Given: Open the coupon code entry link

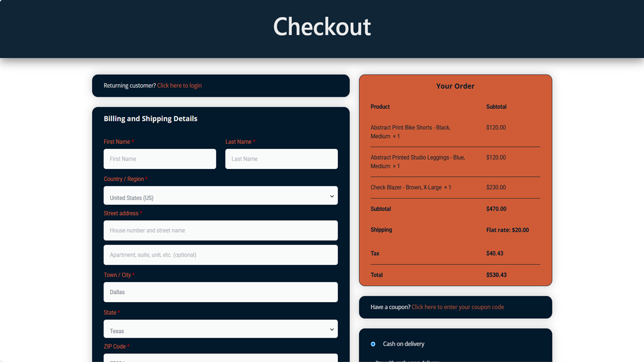Looking at the screenshot, I should tap(457, 307).
